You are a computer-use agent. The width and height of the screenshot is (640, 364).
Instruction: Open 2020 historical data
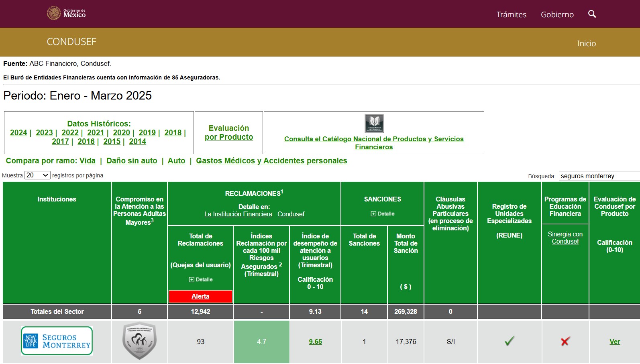[x=121, y=133]
